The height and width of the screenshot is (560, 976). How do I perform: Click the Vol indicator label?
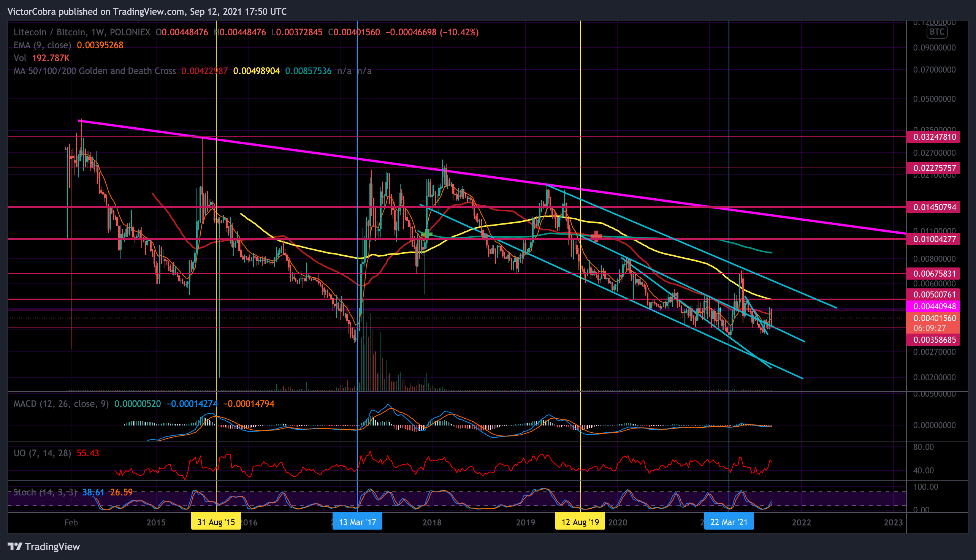pos(20,58)
